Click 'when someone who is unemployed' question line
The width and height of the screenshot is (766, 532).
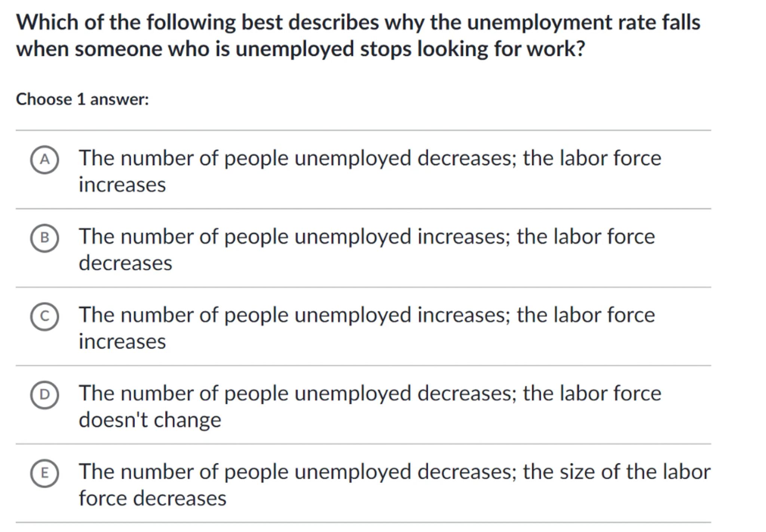coord(185,49)
